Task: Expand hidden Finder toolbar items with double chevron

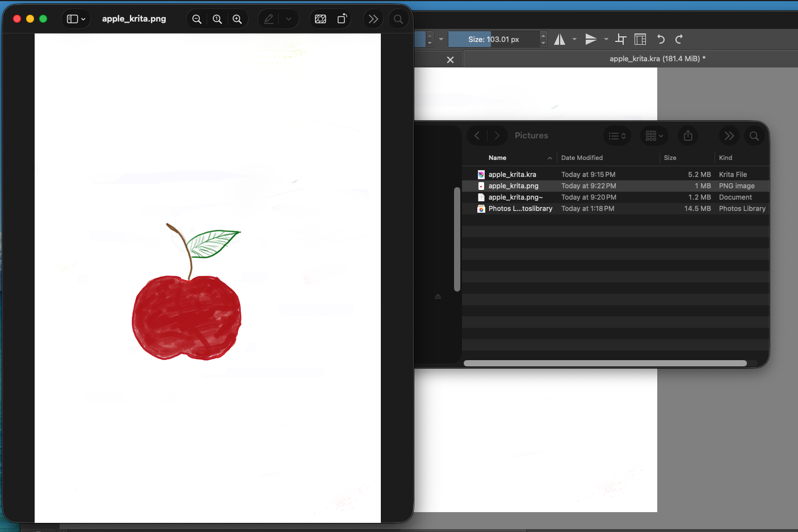Action: click(729, 136)
